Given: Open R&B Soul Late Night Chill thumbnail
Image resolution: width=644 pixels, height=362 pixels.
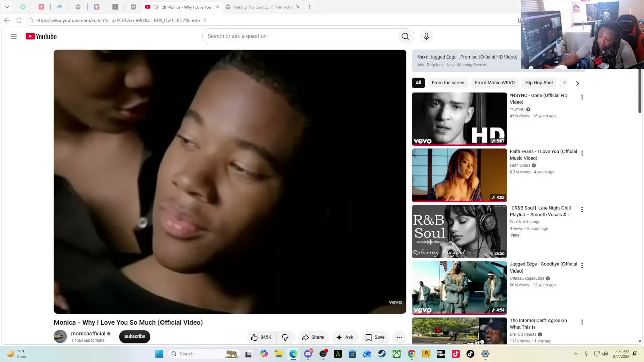Looking at the screenshot, I should coord(459,231).
